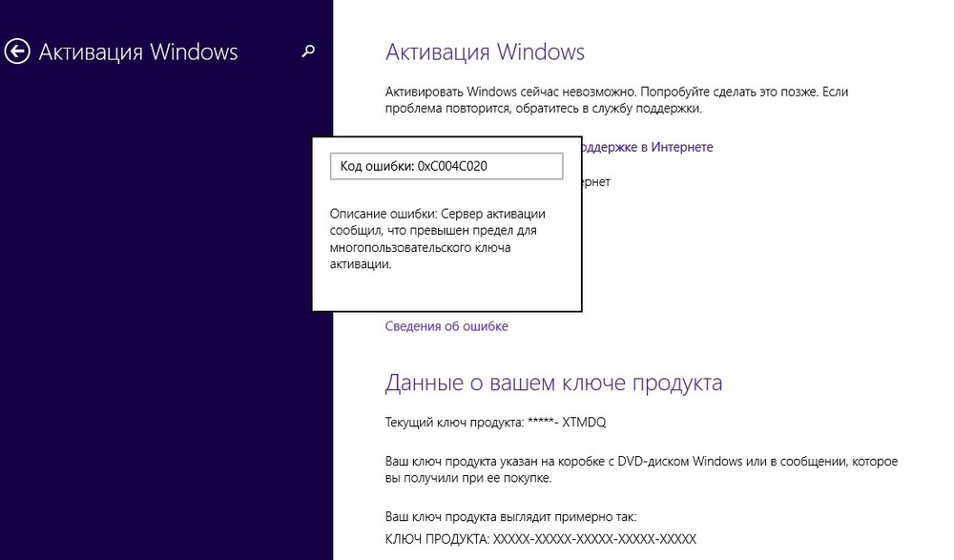
Task: Click the error code 0xC004C020 field
Action: tap(446, 166)
